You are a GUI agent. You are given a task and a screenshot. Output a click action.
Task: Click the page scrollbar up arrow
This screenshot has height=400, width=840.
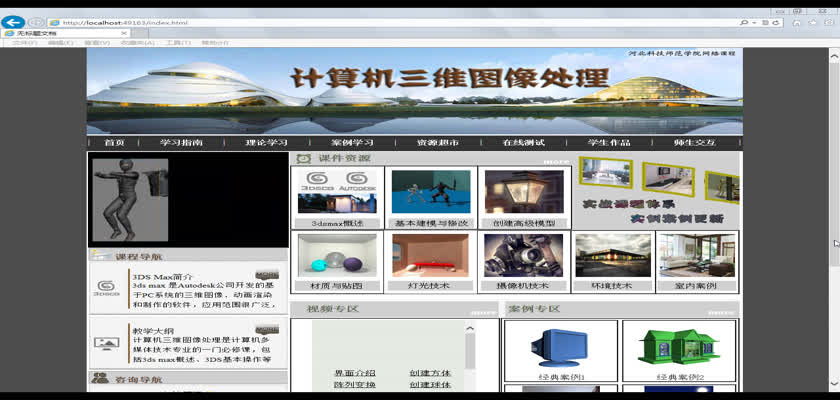834,55
